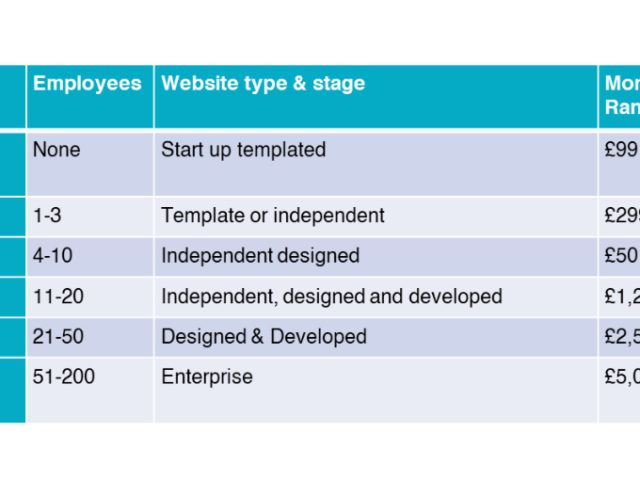This screenshot has width=640, height=480.
Task: Select the 51-200 employees cell
Action: pos(63,377)
